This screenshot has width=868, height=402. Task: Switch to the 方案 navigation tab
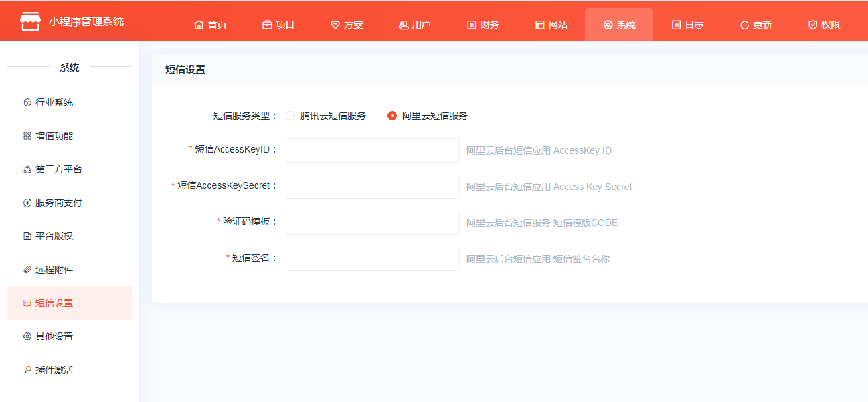(347, 25)
